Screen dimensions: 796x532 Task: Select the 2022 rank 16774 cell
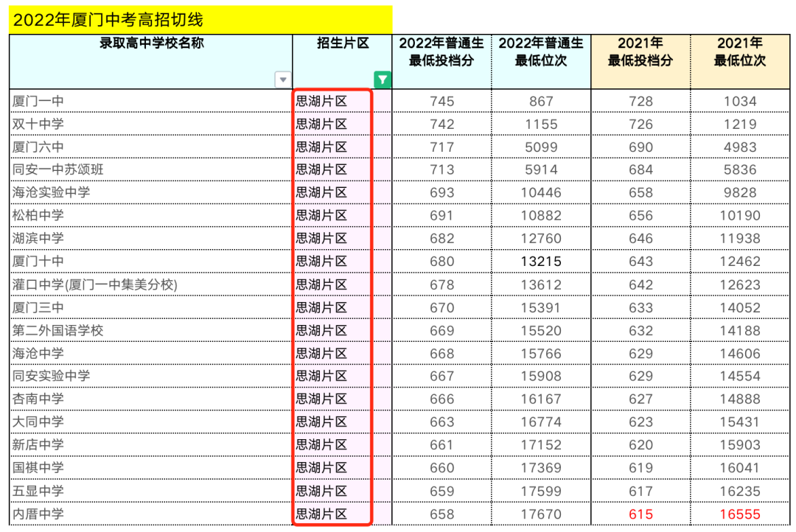541,422
